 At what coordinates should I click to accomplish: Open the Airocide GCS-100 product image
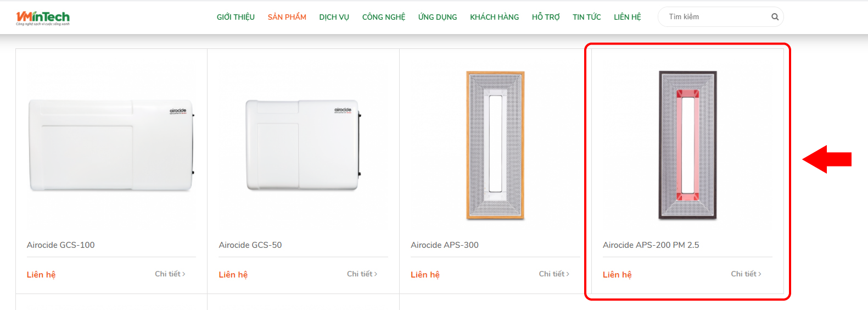point(111,146)
